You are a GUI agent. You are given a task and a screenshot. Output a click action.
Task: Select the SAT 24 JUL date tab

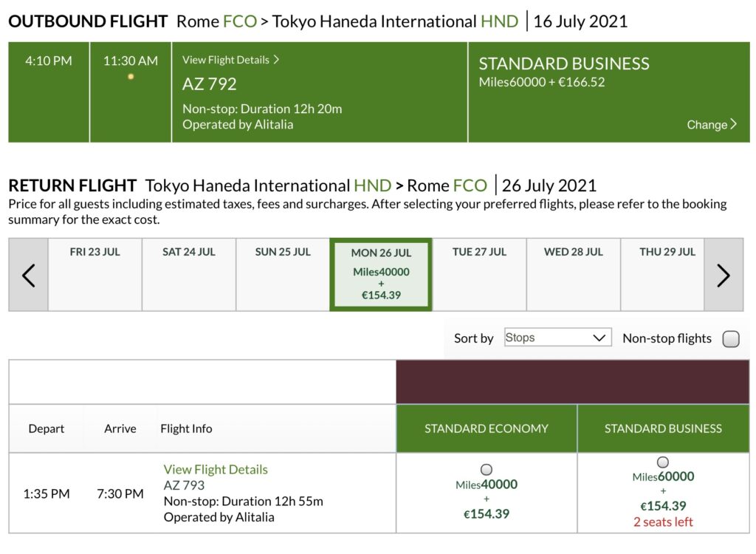click(x=189, y=274)
